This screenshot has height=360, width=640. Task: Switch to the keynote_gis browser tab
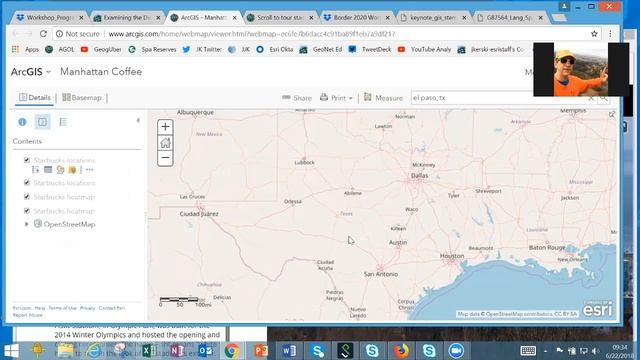(x=433, y=18)
